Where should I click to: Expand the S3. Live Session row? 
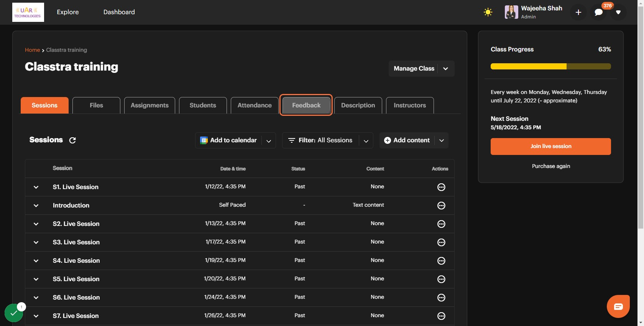click(x=36, y=242)
